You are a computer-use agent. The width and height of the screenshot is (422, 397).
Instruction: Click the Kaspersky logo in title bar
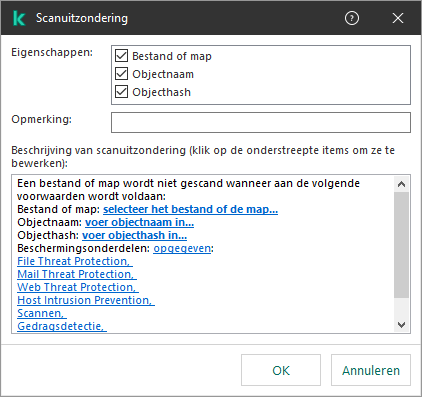(x=19, y=18)
